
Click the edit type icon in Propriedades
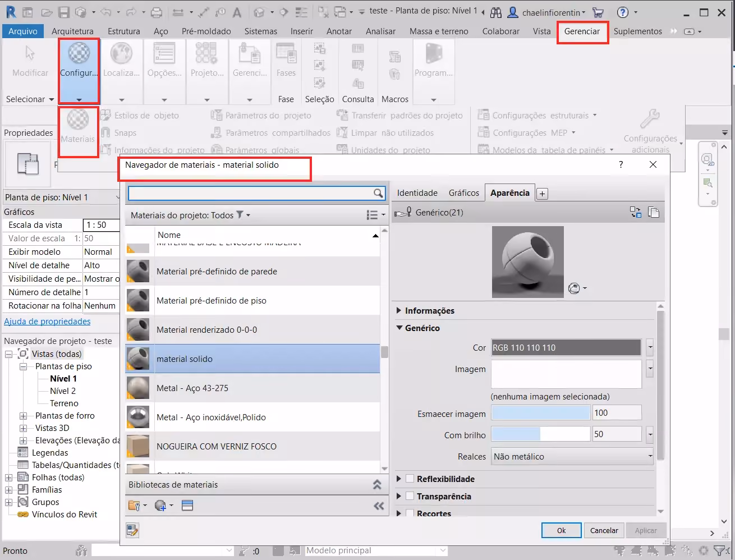[27, 164]
